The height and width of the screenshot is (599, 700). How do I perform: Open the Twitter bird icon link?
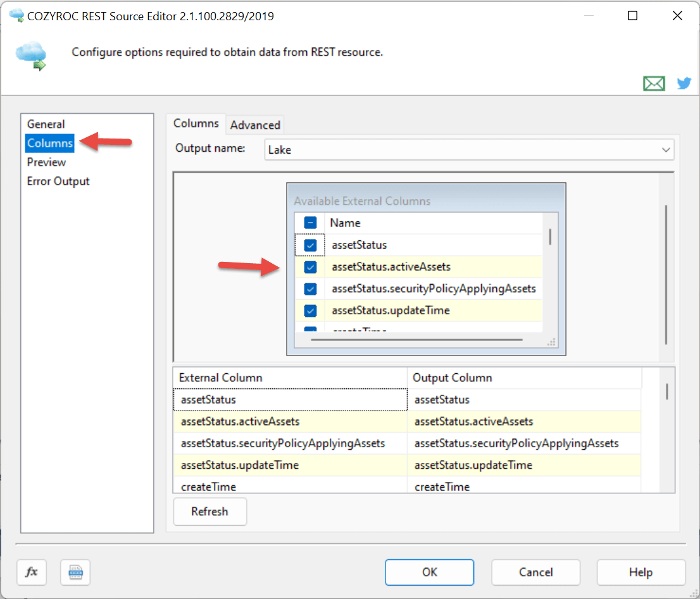coord(684,83)
